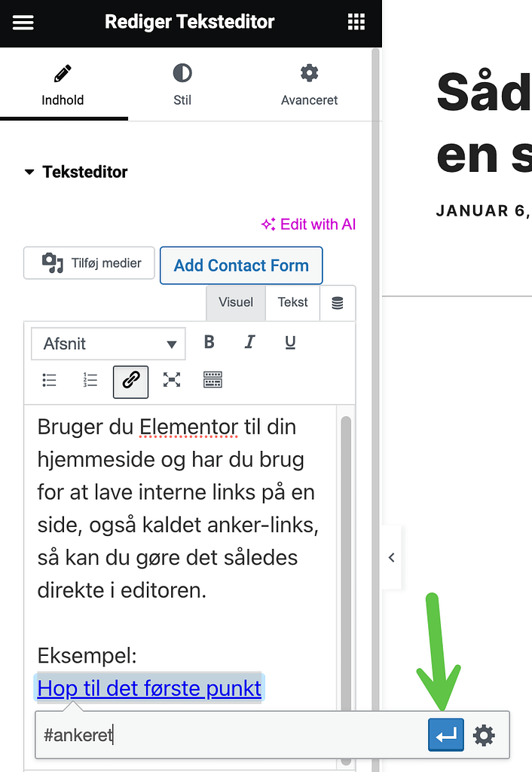
Task: Apply the link with blue enter button
Action: tap(446, 735)
